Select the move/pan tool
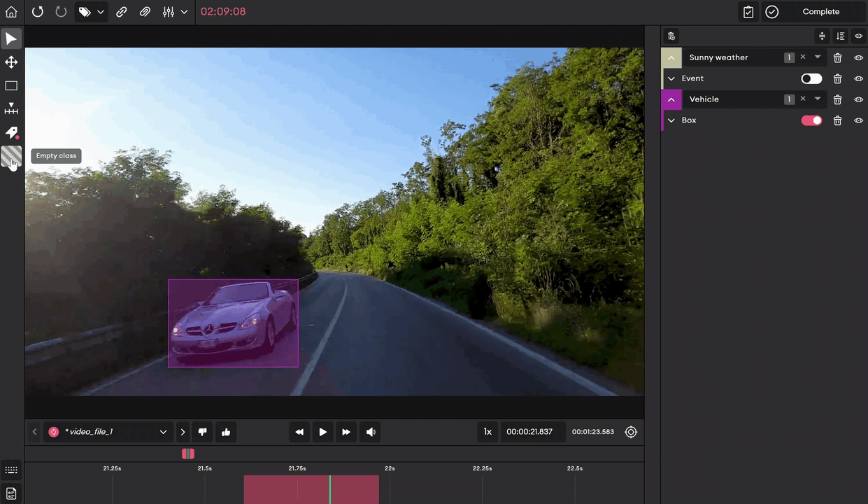 point(11,62)
